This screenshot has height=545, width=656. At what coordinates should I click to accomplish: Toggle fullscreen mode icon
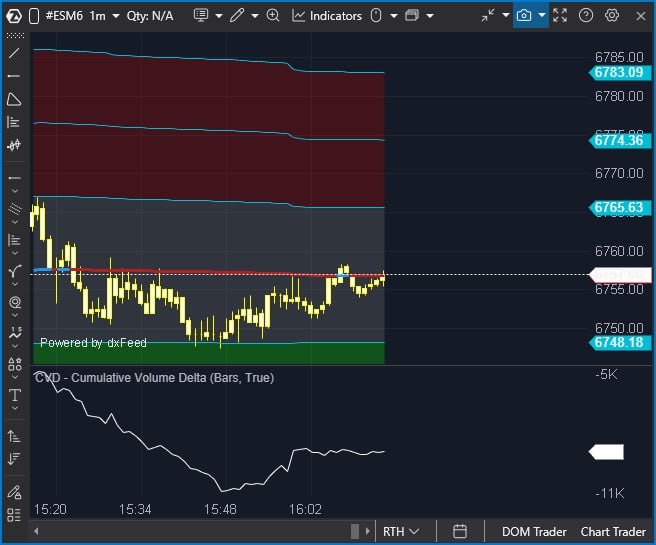(x=560, y=15)
